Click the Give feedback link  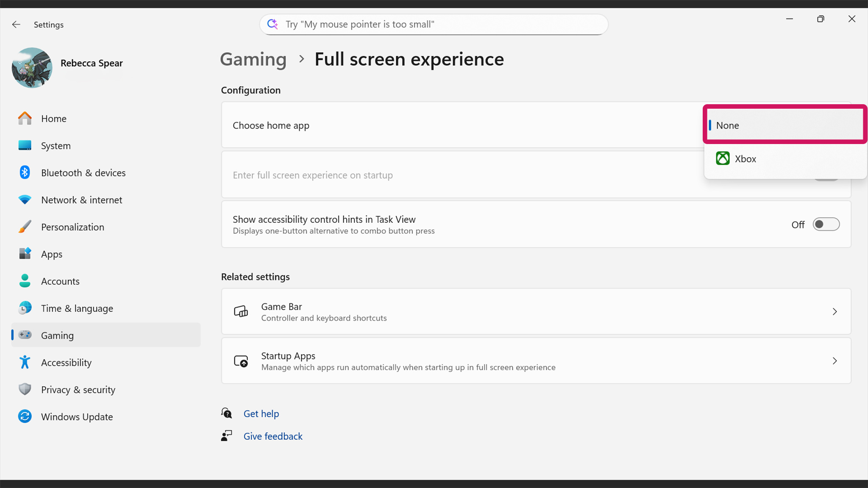point(273,436)
